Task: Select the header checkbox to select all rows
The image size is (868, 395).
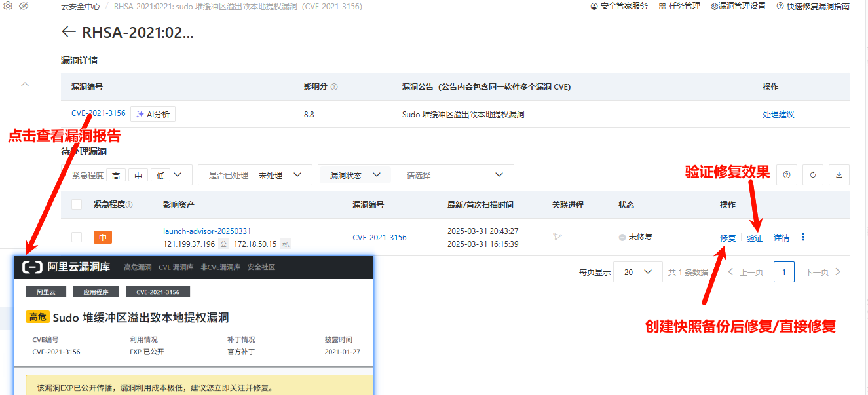Action: [77, 204]
